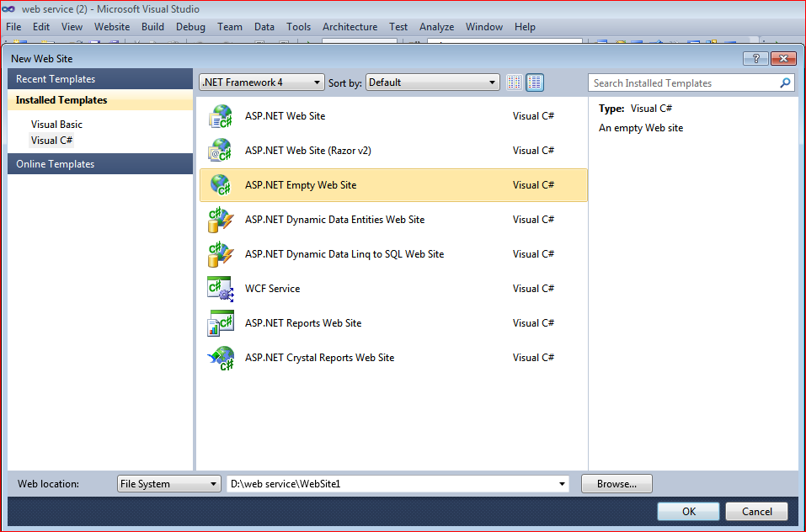Viewport: 806px width, 532px height.
Task: Open the View menu
Action: click(72, 27)
